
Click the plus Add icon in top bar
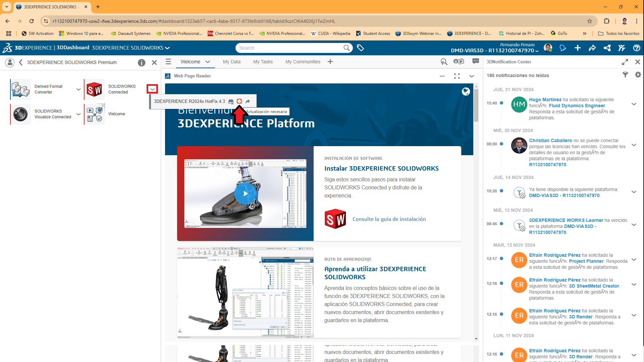578,48
